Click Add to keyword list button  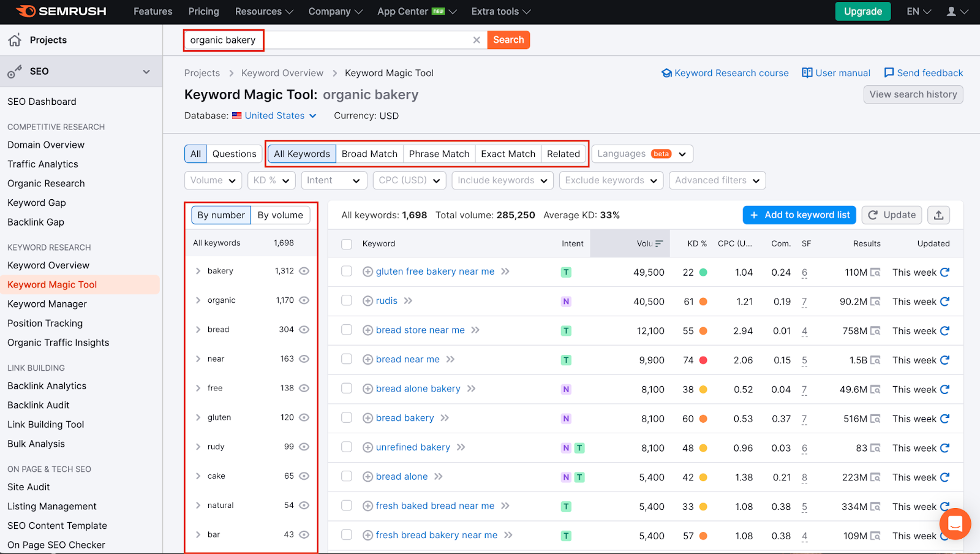799,215
